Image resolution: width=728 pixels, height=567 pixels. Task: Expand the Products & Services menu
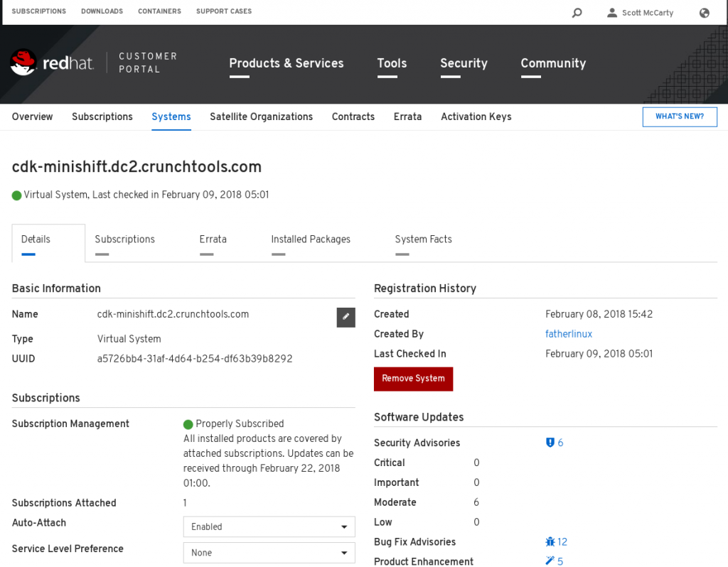[x=286, y=63]
